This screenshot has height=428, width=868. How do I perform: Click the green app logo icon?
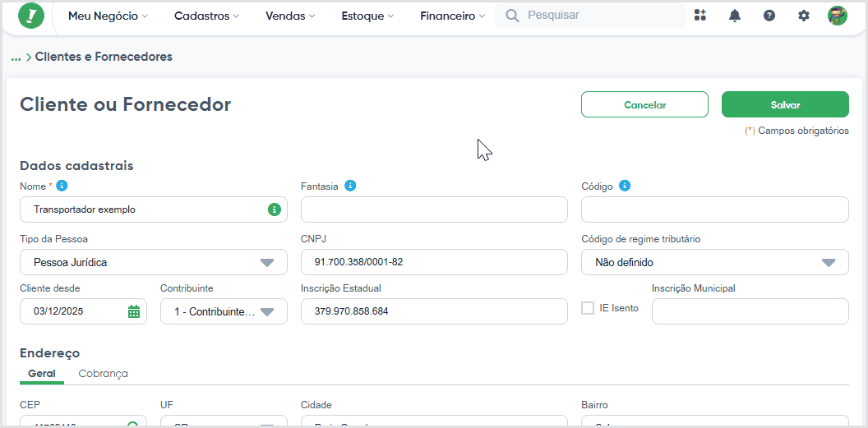(x=31, y=16)
